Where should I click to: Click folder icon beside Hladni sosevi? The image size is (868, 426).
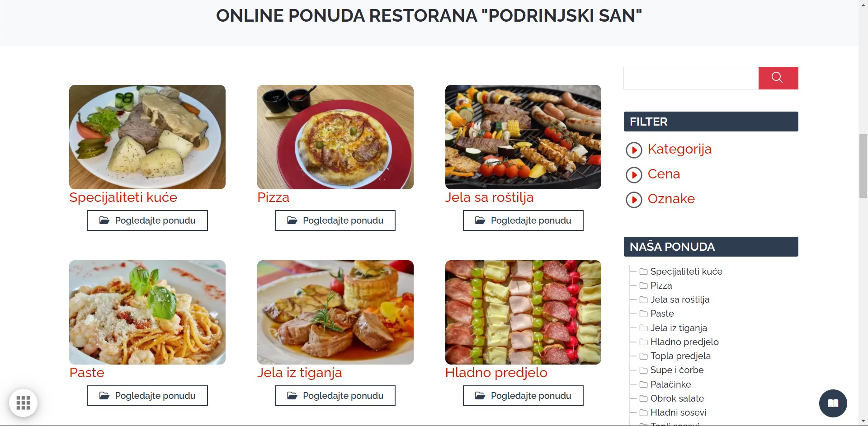pyautogui.click(x=643, y=412)
